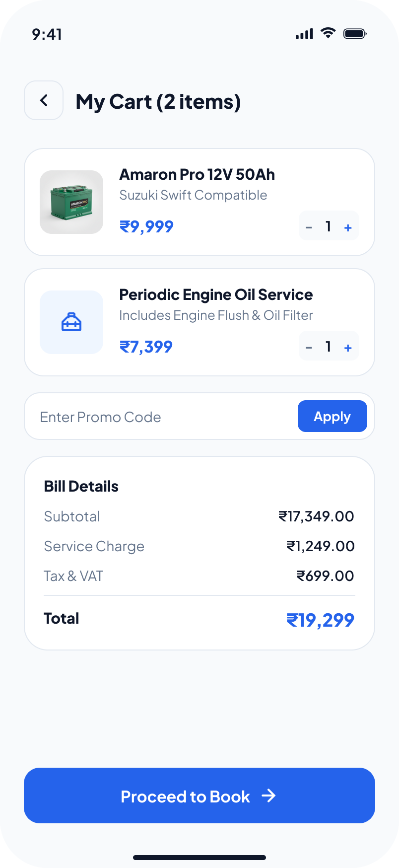Tap the Wi-Fi status icon

(328, 33)
